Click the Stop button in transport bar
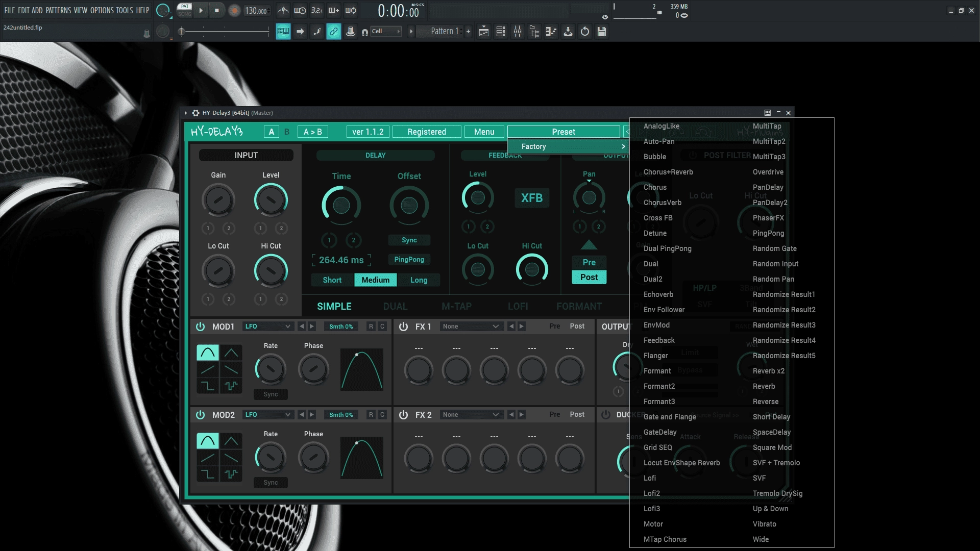 click(217, 10)
